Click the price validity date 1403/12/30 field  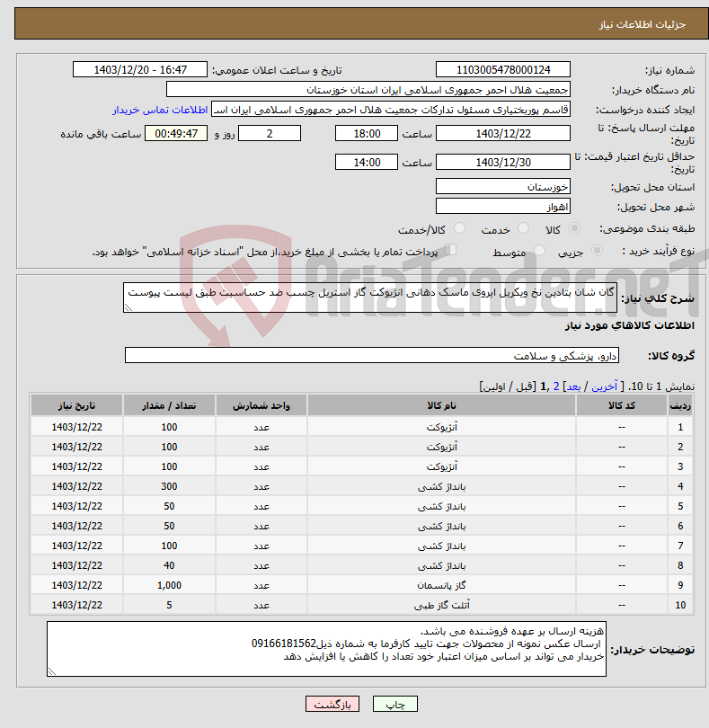coord(503,163)
